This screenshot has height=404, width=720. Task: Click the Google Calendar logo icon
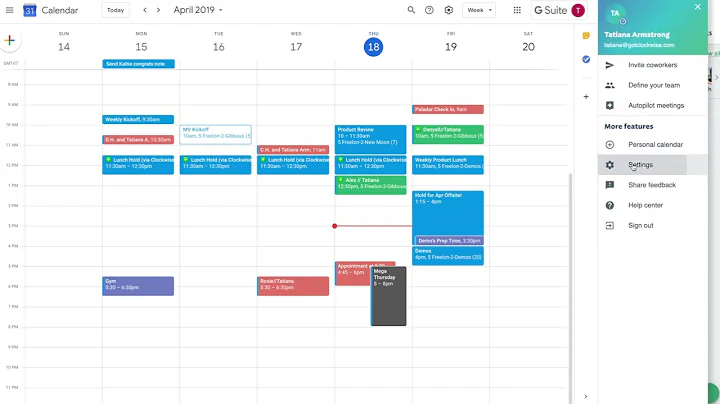point(29,10)
